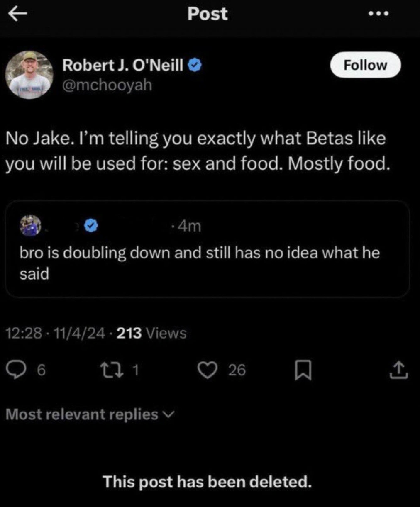Click the 26 likes count
Screen dimensions: 420x507
[x=237, y=370]
